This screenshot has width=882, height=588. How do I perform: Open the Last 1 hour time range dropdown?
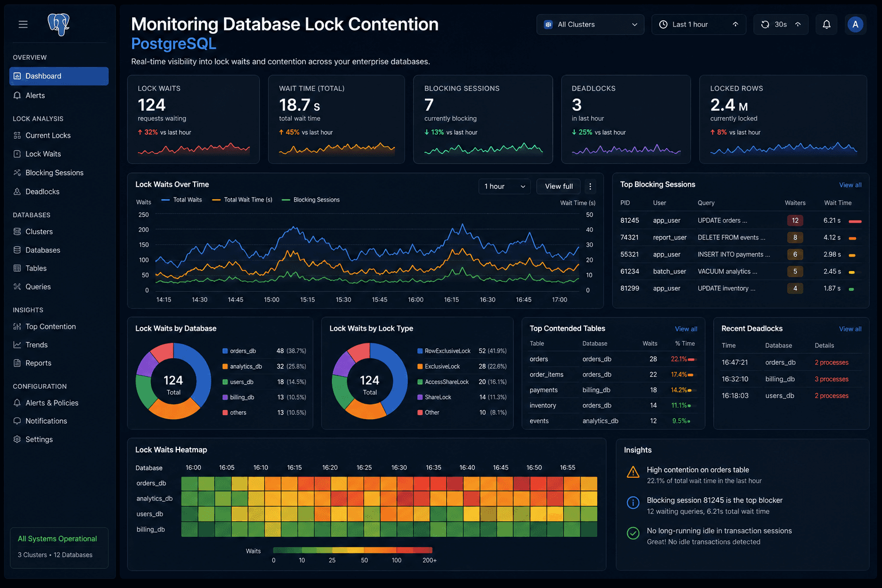pyautogui.click(x=699, y=24)
